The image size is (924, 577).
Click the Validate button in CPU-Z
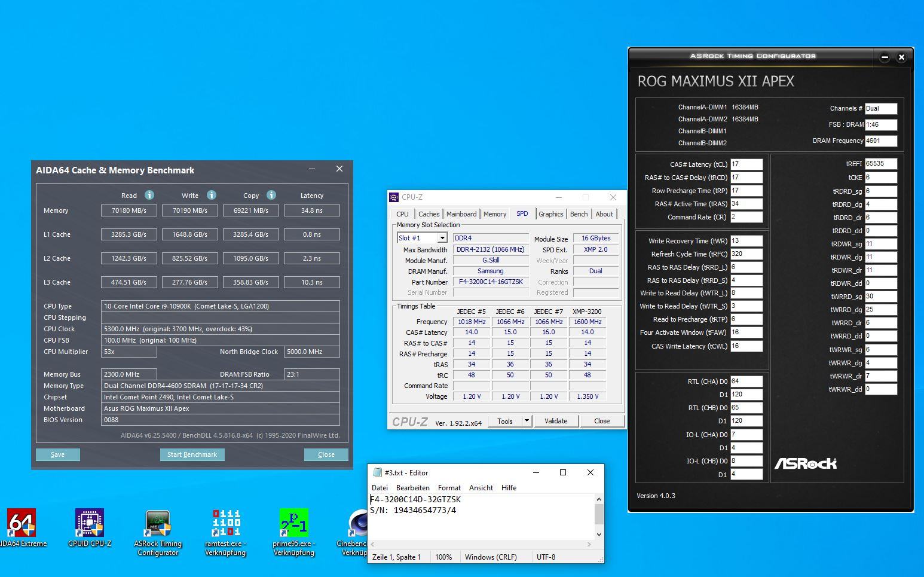[556, 421]
